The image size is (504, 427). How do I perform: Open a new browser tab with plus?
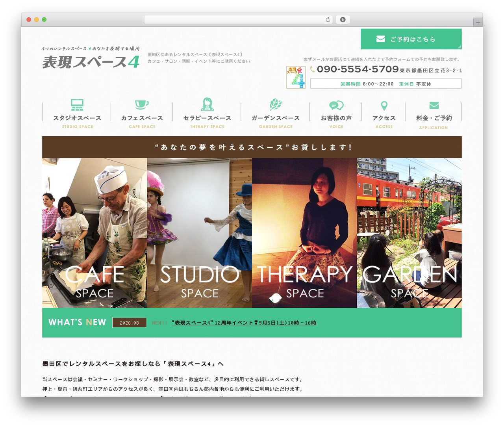[478, 22]
